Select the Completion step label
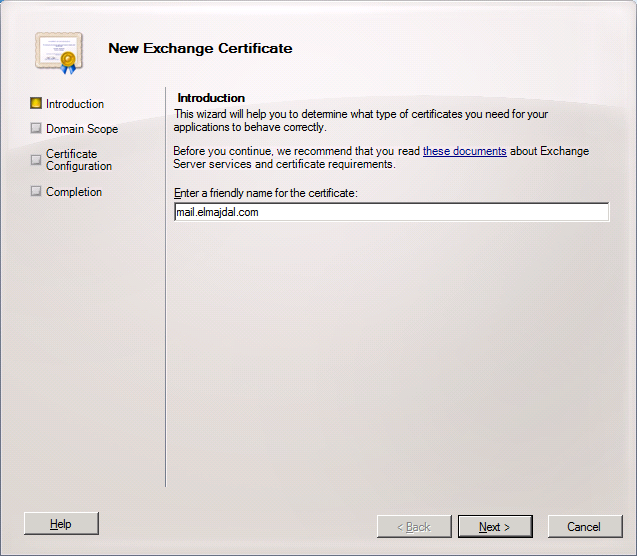The width and height of the screenshot is (637, 556). pos(74,192)
